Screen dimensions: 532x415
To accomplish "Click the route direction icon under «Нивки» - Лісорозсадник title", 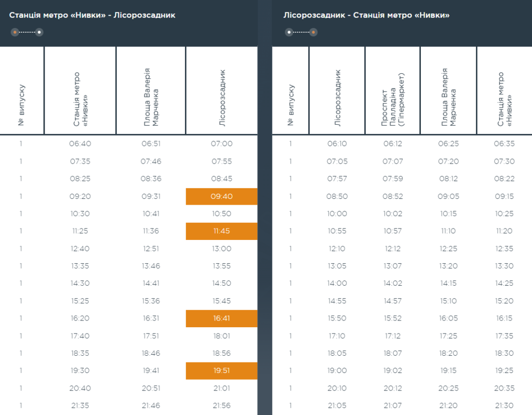I will click(x=27, y=32).
